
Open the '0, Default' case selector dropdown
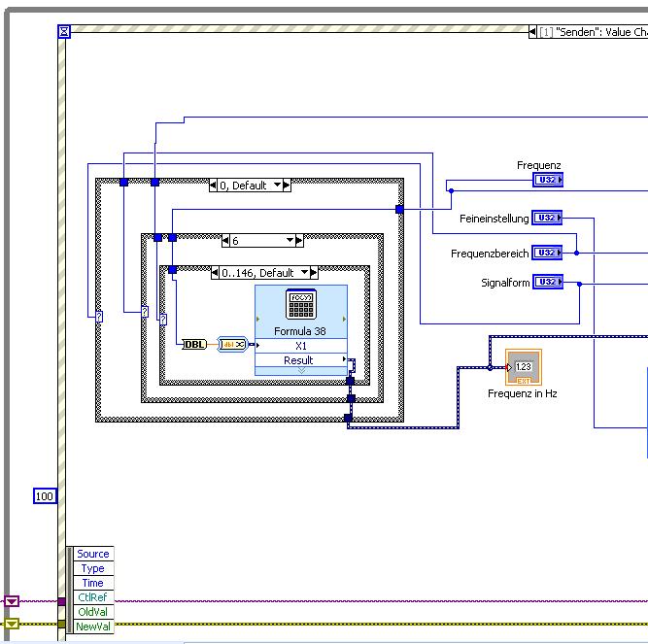pos(278,186)
